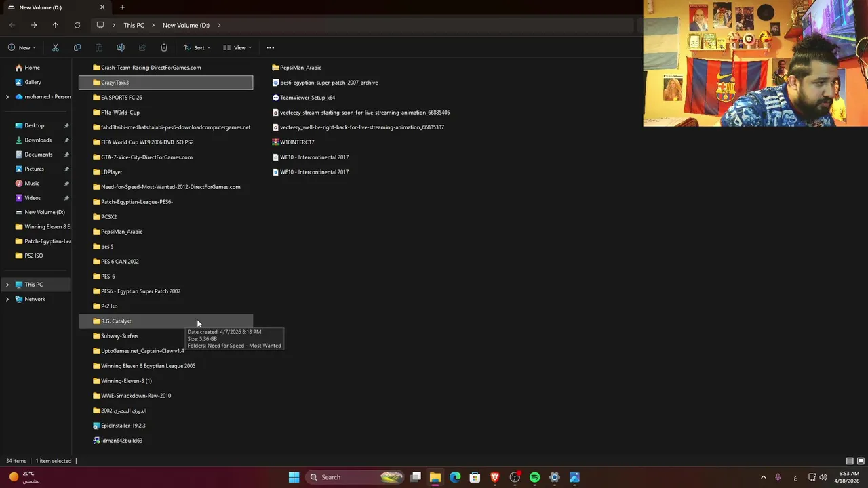The height and width of the screenshot is (488, 868).
Task: Click the Delete trash icon
Action: click(164, 47)
